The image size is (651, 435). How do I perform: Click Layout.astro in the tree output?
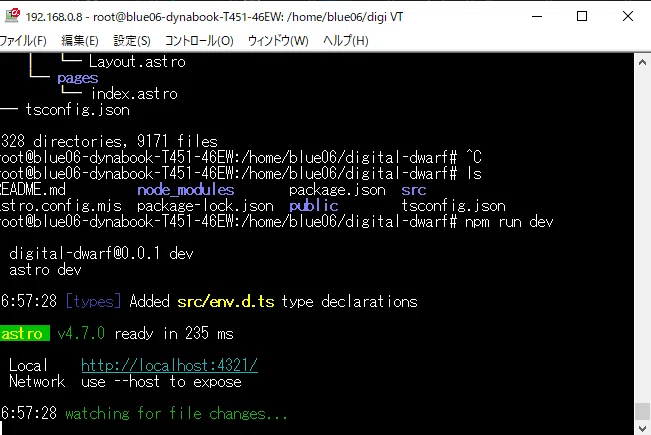[x=137, y=62]
